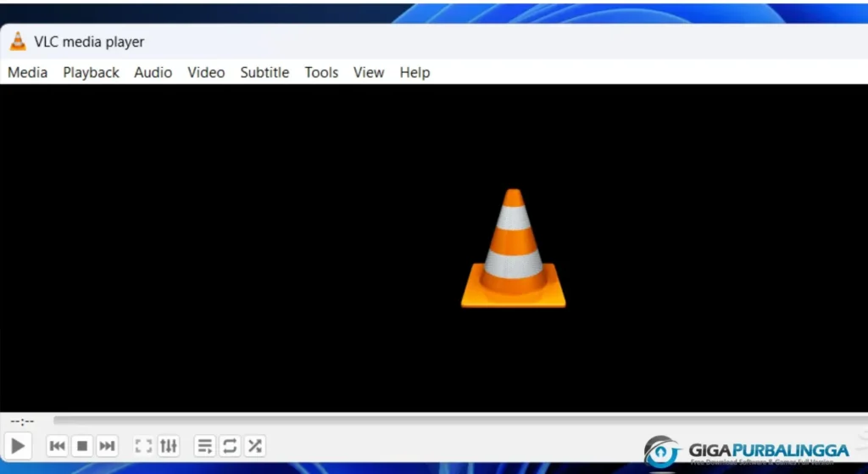
Task: Start playback with the Play button
Action: coord(18,446)
